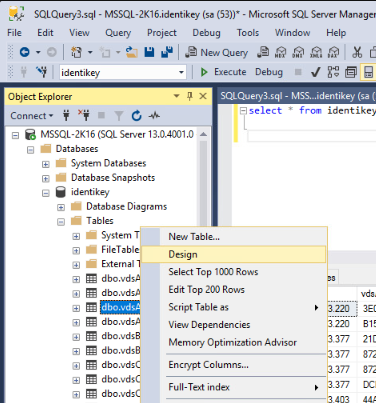Image resolution: width=376 pixels, height=403 pixels.
Task: Click the Cut scissors icon
Action: (357, 52)
